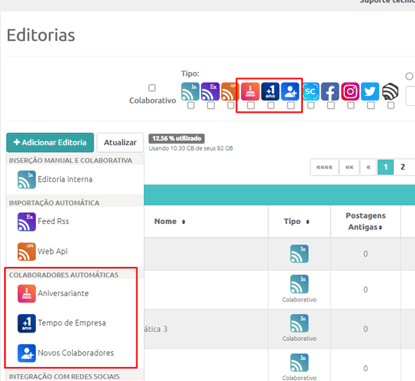The width and height of the screenshot is (415, 381).
Task: Check the Colaborativo checkbox
Action: [x=152, y=88]
